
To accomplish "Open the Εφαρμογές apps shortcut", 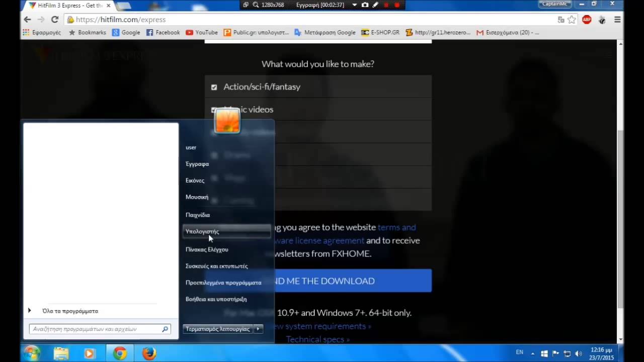I will tap(42, 32).
